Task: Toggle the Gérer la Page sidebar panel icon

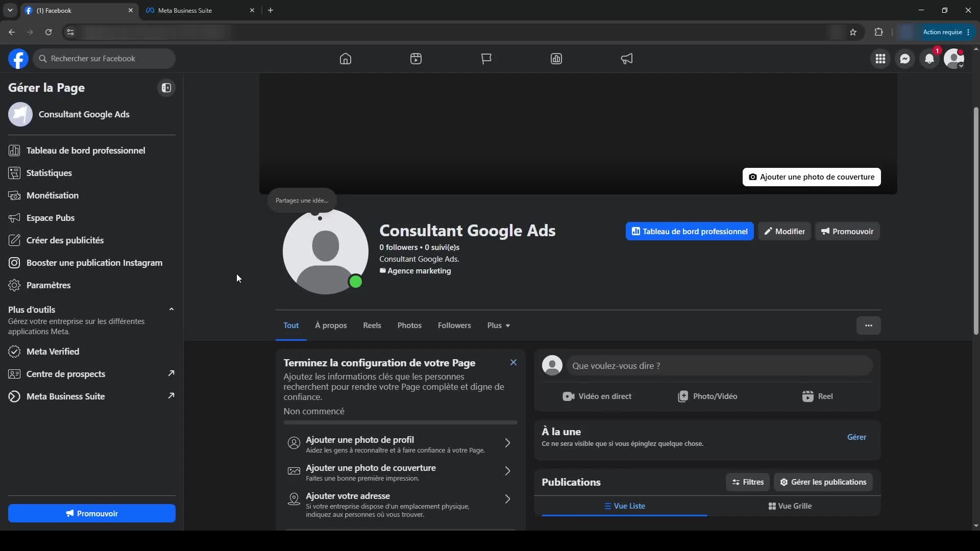Action: 166,88
